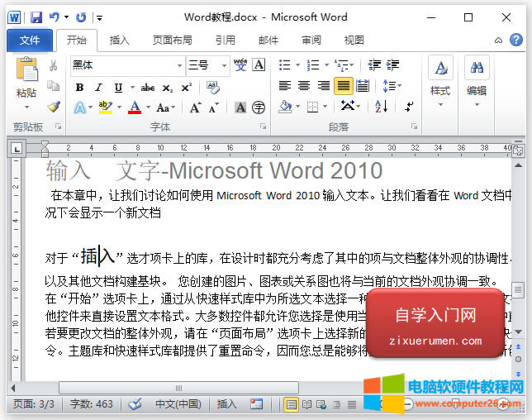Toggle Underline formatting
The image size is (532, 420).
[x=118, y=88]
